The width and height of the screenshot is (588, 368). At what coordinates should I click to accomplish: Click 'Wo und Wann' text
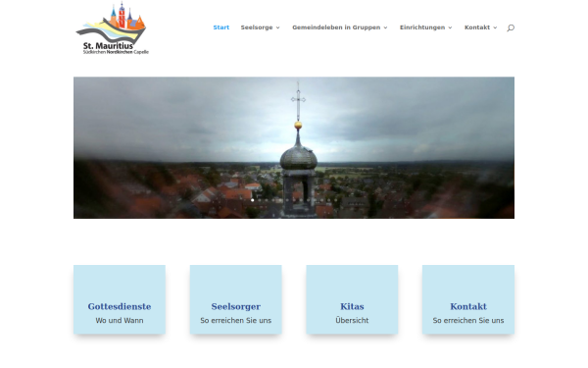pos(120,320)
